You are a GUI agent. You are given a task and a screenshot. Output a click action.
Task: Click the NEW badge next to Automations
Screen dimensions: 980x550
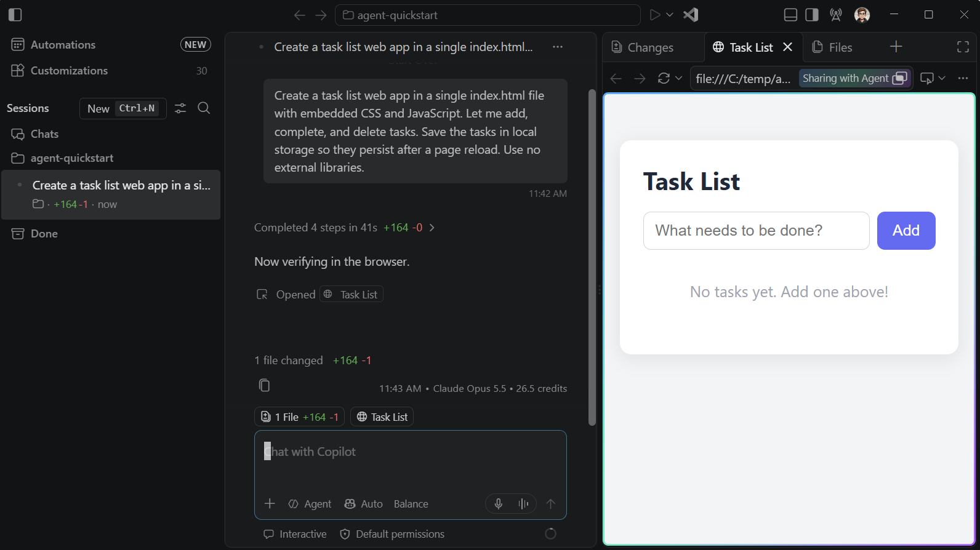196,44
